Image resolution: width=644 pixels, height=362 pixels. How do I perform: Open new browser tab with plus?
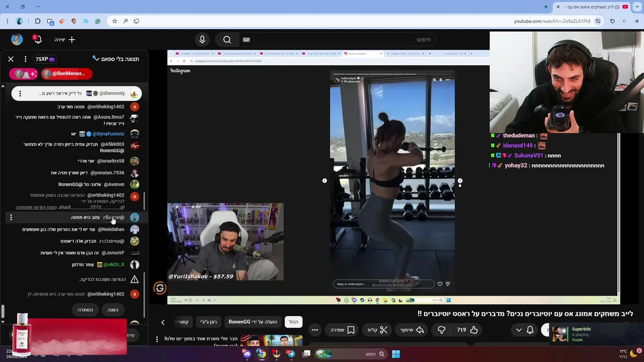pyautogui.click(x=546, y=7)
